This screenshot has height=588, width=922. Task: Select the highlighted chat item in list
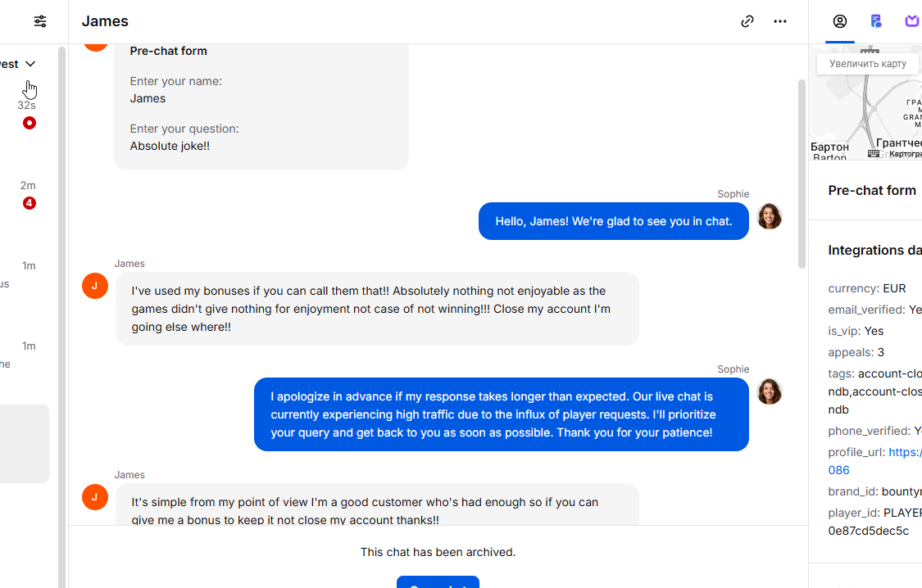tap(25, 443)
